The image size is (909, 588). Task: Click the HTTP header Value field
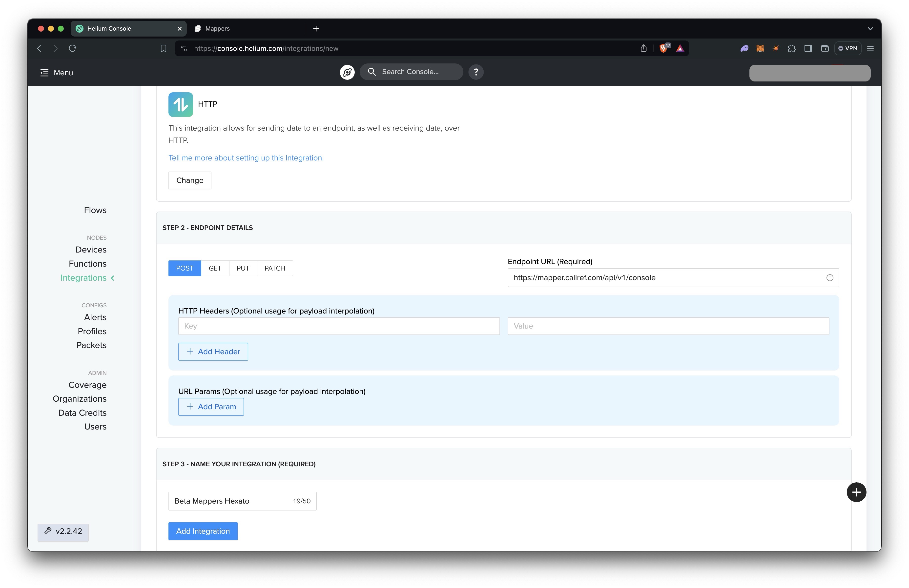click(x=668, y=326)
